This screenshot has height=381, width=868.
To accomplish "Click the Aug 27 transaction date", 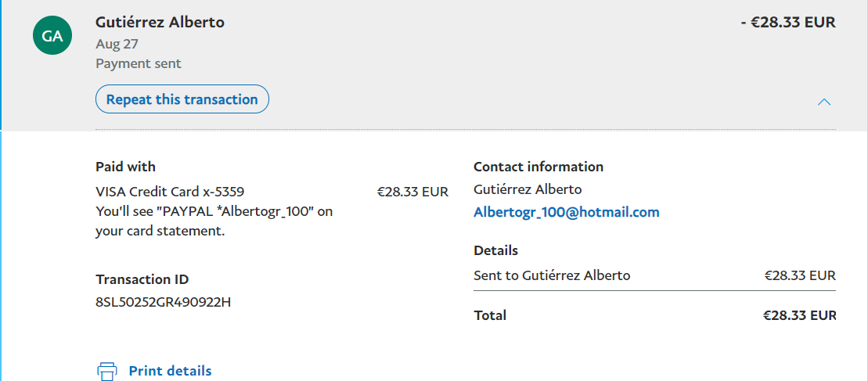I will coord(117,44).
